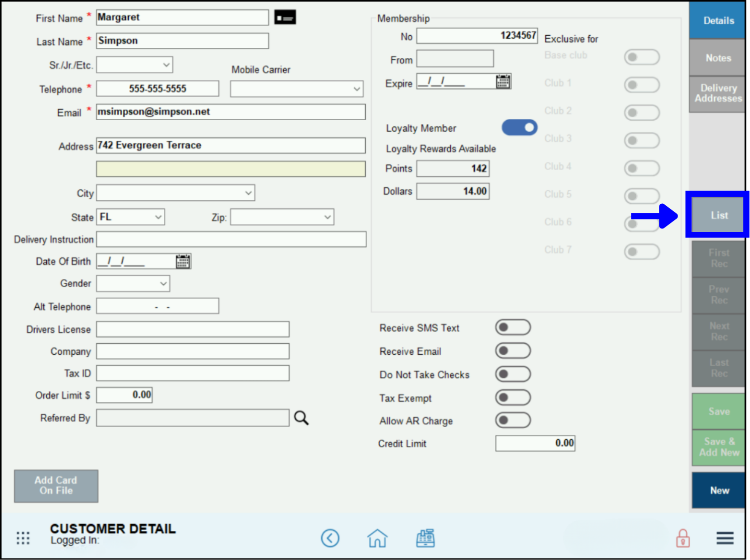
Task: Click the Add Card On File button
Action: click(x=56, y=486)
